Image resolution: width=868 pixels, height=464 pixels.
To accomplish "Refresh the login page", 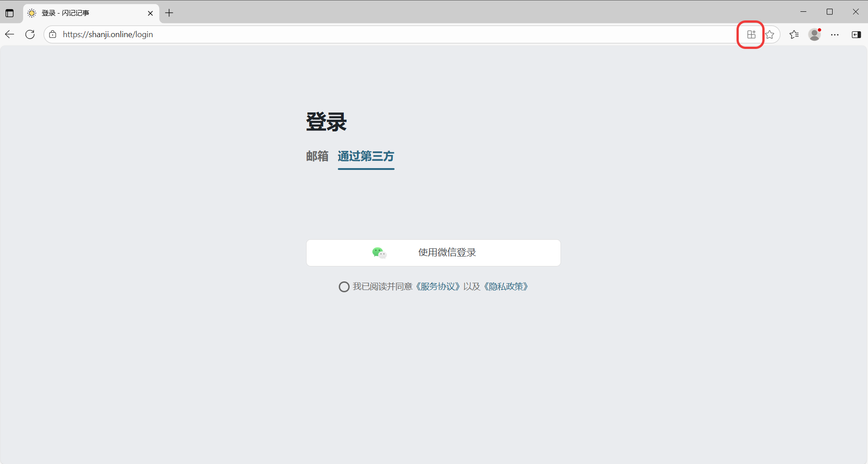I will pyautogui.click(x=30, y=34).
